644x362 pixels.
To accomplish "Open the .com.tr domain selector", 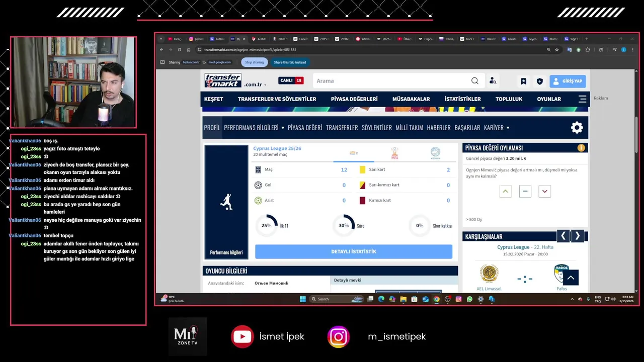I will point(256,84).
